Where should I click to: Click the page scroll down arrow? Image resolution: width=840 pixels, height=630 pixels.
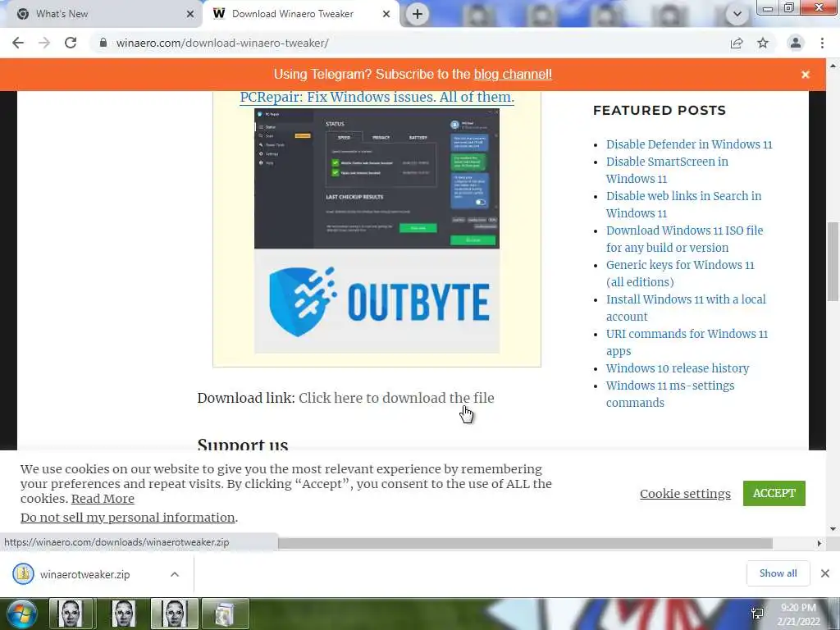coord(833,529)
